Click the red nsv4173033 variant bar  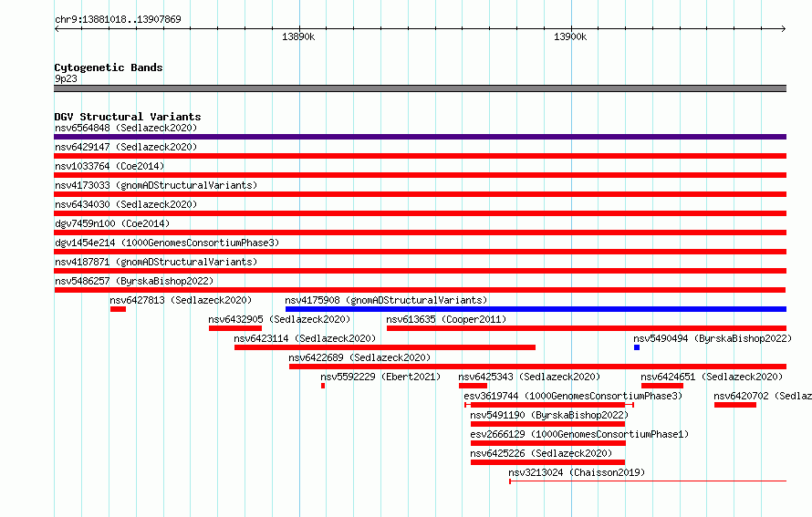coord(420,194)
